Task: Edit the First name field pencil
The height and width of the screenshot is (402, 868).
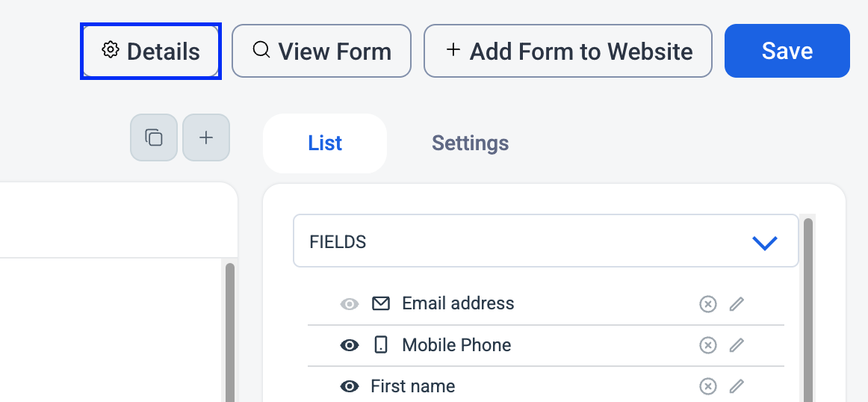Action: (x=737, y=386)
